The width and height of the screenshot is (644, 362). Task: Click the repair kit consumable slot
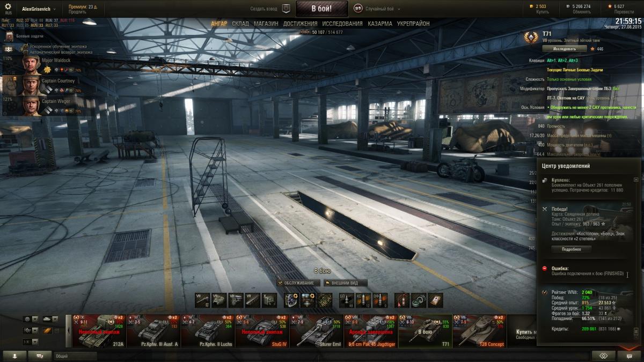pos(419,300)
